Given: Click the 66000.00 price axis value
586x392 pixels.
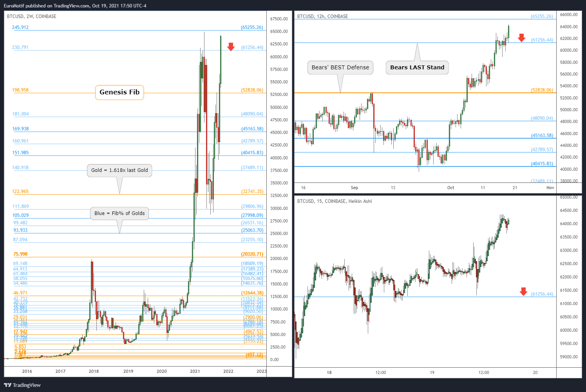Looking at the screenshot, I should pos(569,14).
